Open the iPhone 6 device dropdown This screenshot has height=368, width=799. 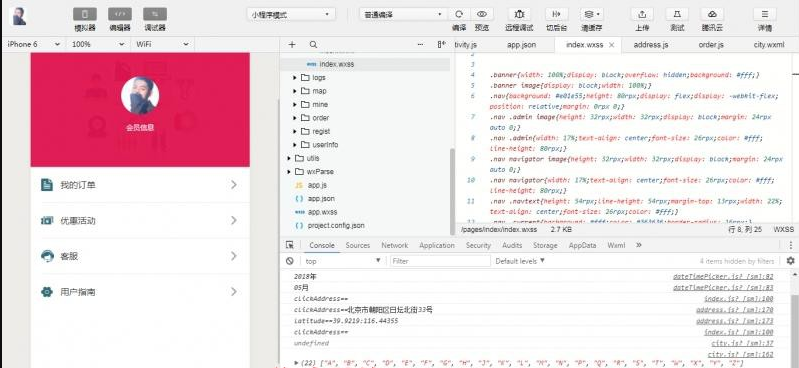click(34, 44)
